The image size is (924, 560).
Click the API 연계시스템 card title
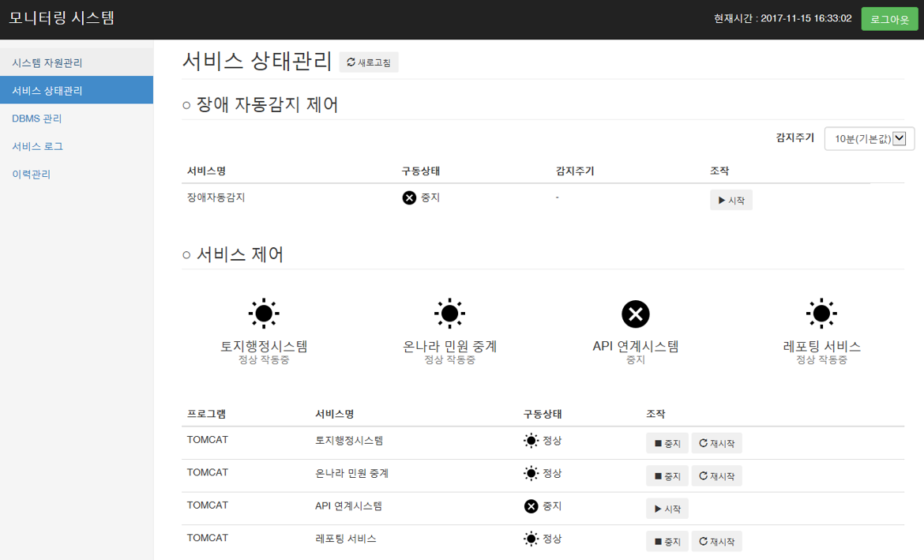[x=635, y=346]
